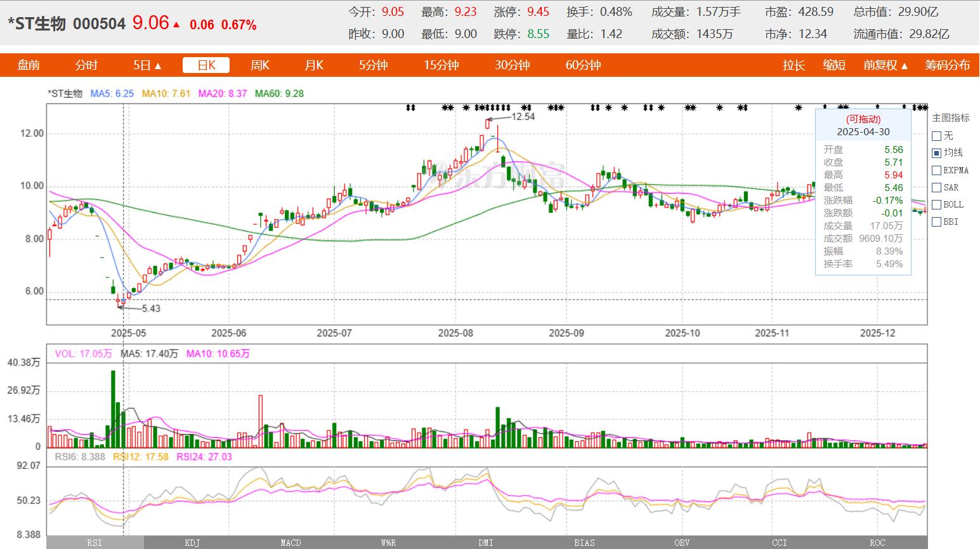Image resolution: width=980 pixels, height=549 pixels.
Task: Click the MA5: 6.25 legend label
Action: click(112, 93)
